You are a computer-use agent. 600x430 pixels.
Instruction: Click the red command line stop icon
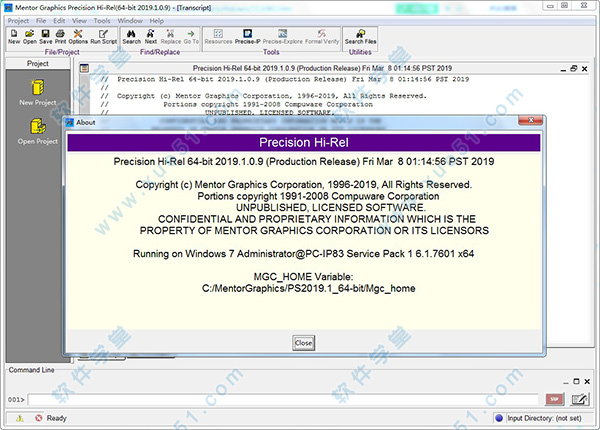pos(554,399)
